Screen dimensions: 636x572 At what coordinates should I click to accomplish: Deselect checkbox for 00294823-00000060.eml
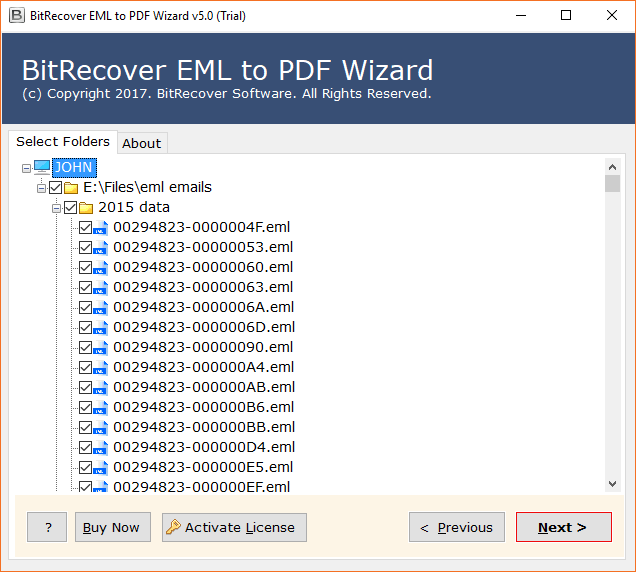click(x=86, y=268)
